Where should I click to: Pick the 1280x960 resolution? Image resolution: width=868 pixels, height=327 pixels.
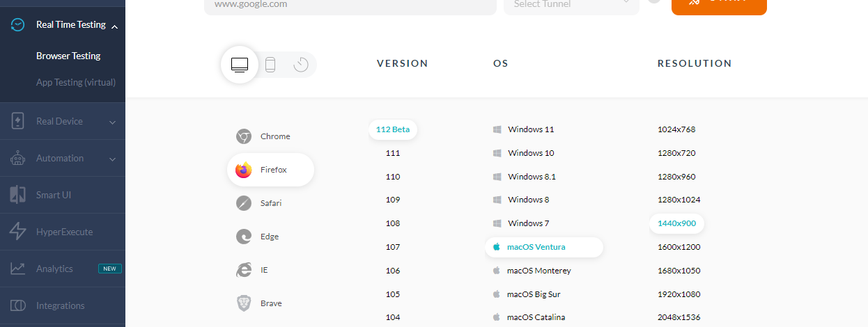click(676, 177)
